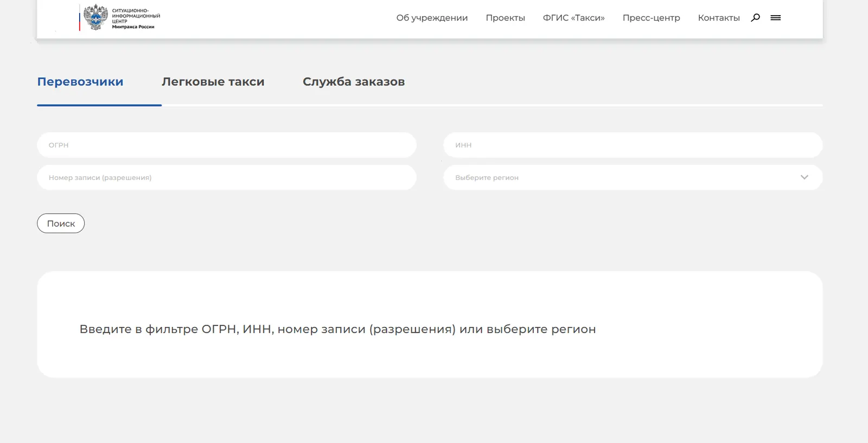Focus the 'Номер записи (разрешения)' field
This screenshot has width=868, height=443.
click(x=227, y=177)
